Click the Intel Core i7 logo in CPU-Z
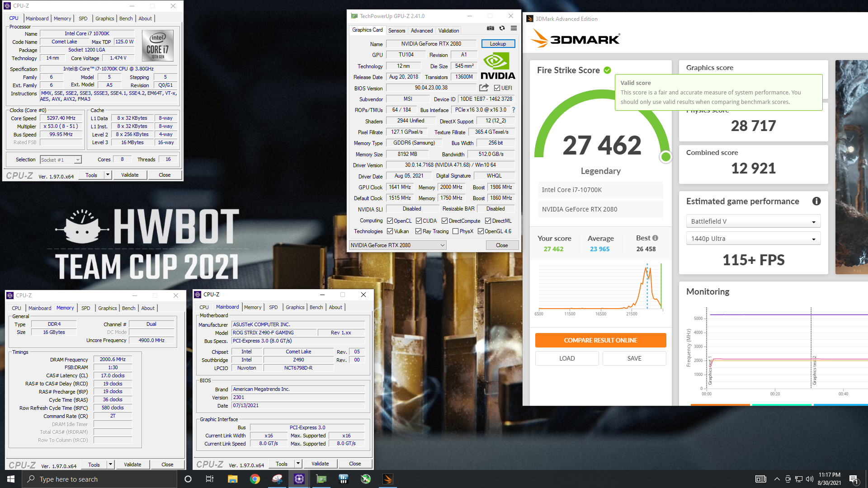 [157, 45]
